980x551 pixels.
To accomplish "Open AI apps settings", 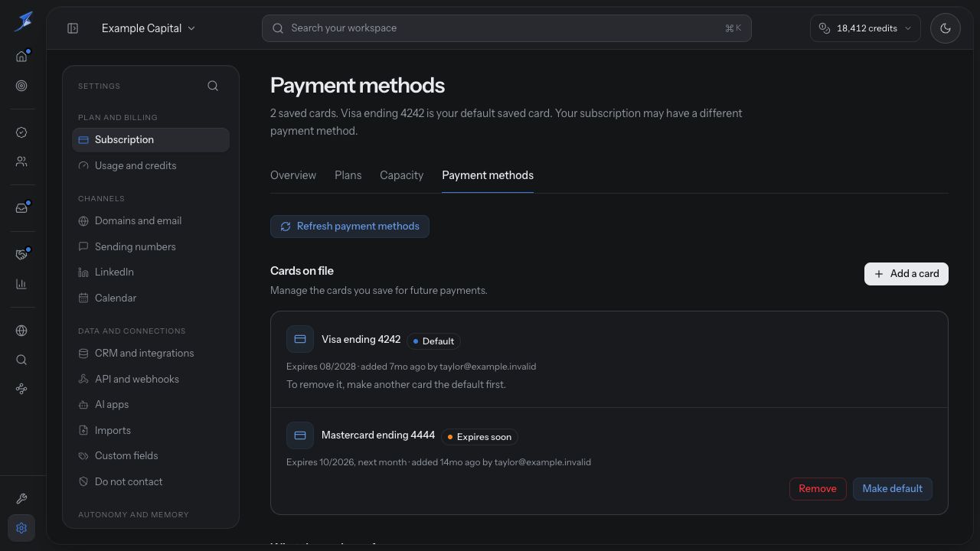I will (x=151, y=405).
